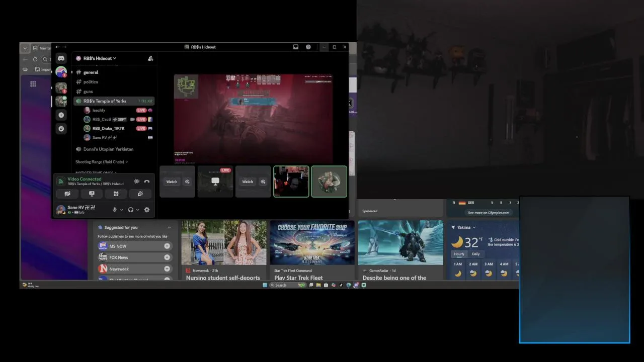The image size is (644, 362).
Task: Follow Newsweek with plus button
Action: (x=167, y=269)
